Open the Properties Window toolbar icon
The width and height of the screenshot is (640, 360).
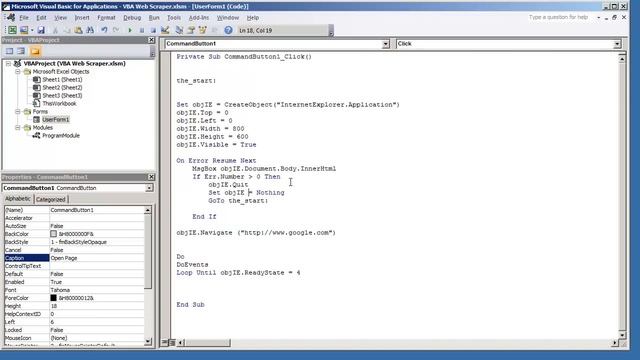click(191, 30)
